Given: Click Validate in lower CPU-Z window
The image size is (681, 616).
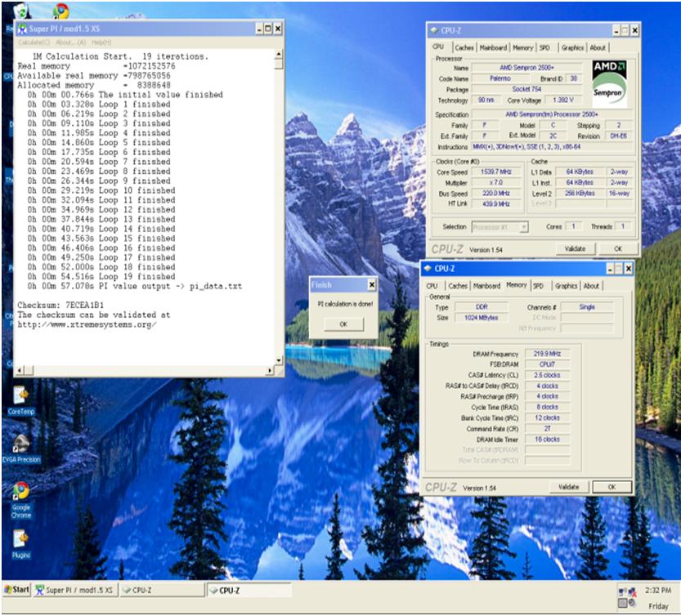Looking at the screenshot, I should coord(568,487).
